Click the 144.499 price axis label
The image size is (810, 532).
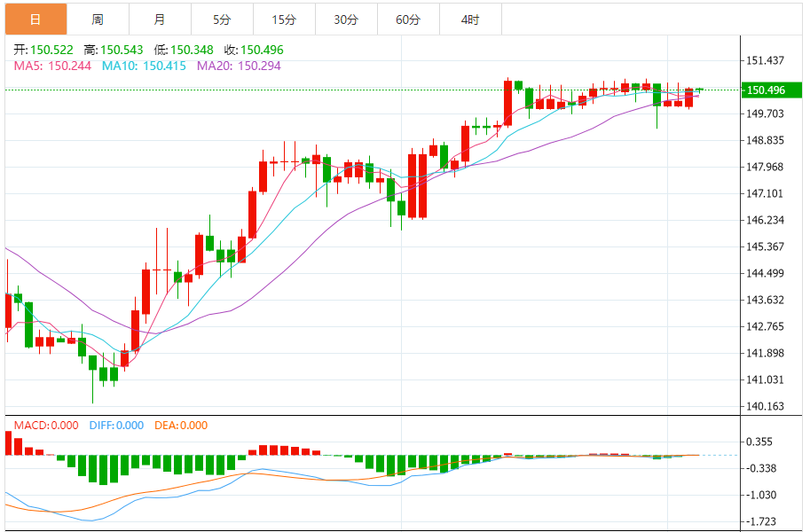coord(765,273)
